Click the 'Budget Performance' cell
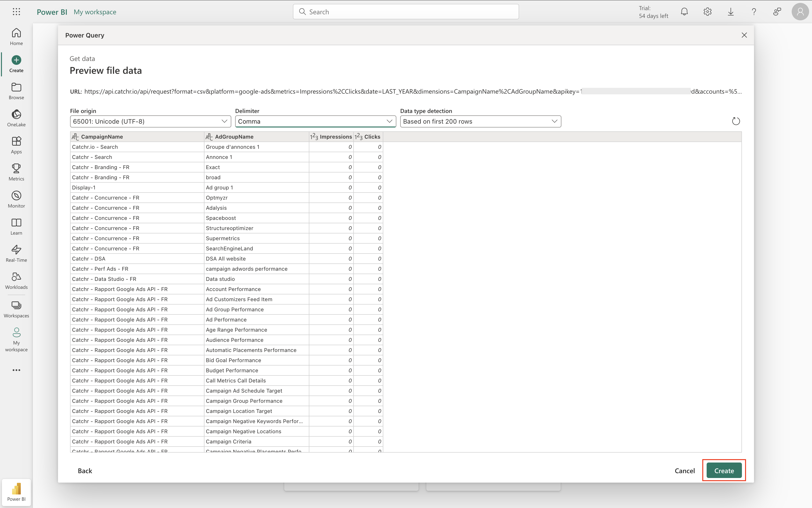 coord(256,370)
